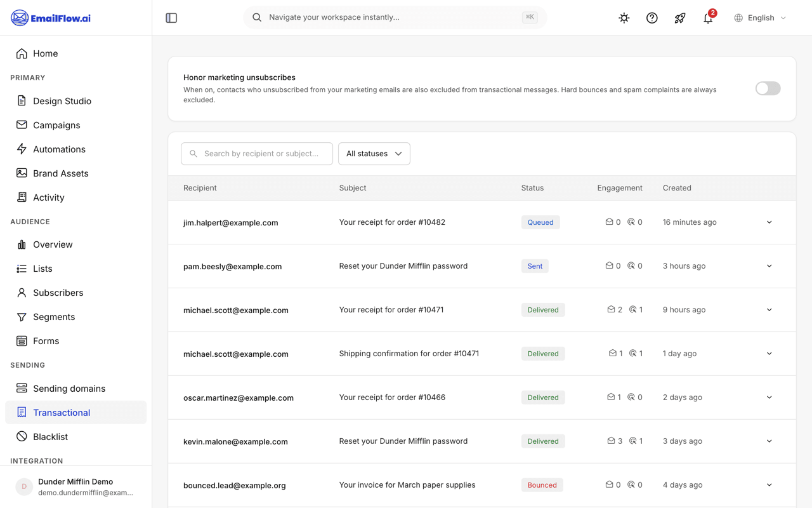Image resolution: width=812 pixels, height=508 pixels.
Task: Click the Design Studio document icon
Action: pyautogui.click(x=22, y=101)
